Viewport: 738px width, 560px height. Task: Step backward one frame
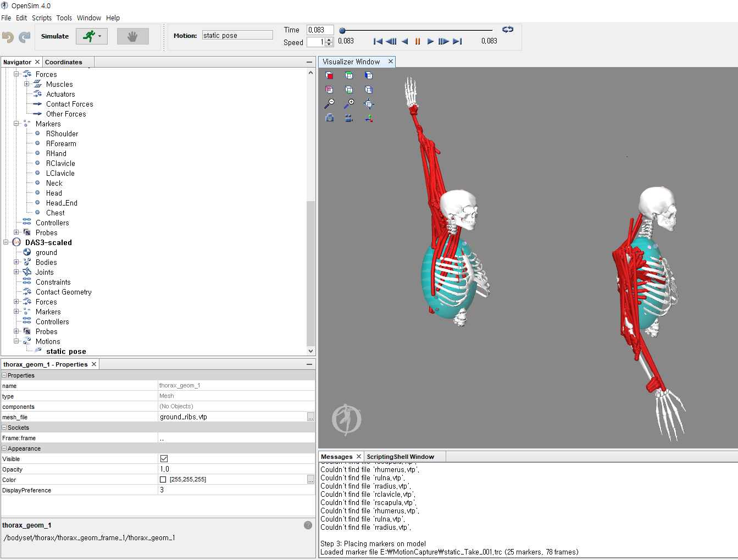click(x=391, y=41)
